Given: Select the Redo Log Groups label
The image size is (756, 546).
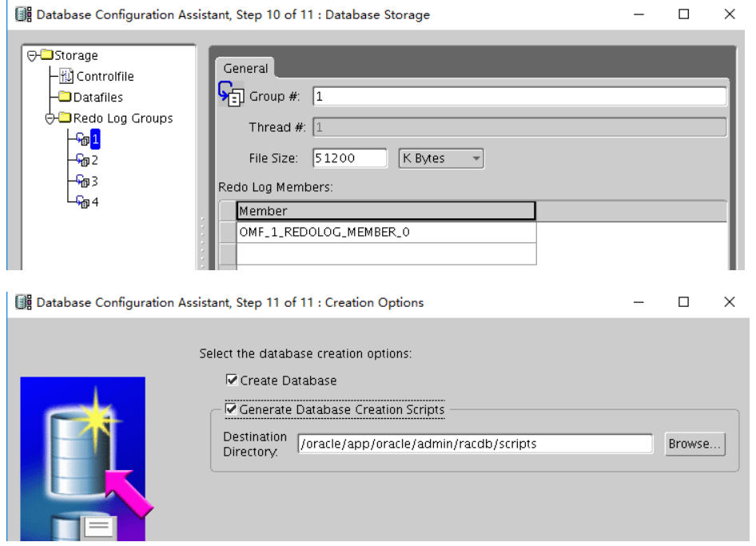Looking at the screenshot, I should pyautogui.click(x=123, y=118).
